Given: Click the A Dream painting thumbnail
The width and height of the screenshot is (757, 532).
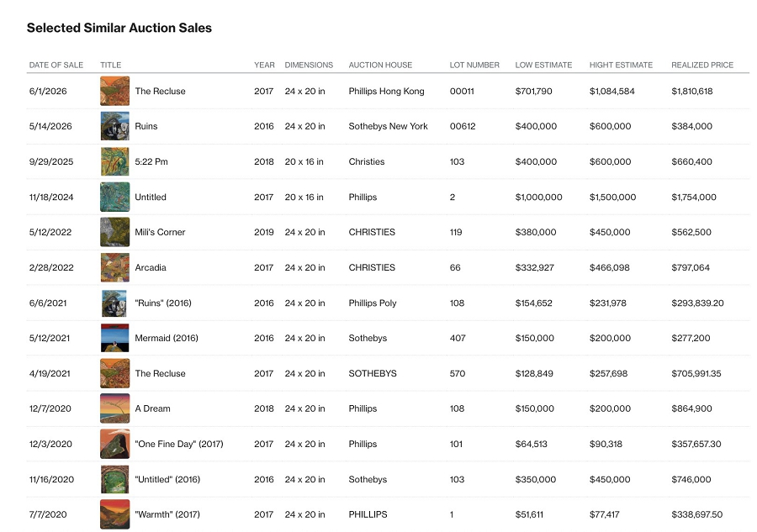Looking at the screenshot, I should (115, 408).
